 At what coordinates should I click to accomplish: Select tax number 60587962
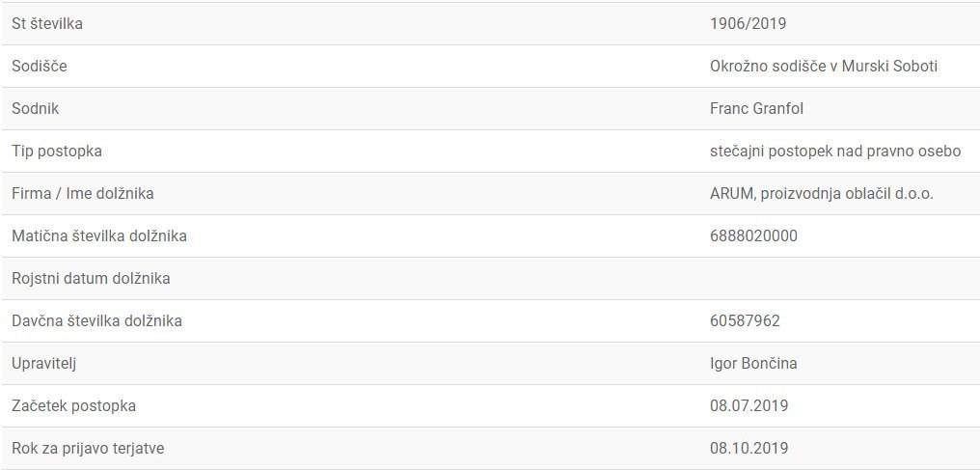point(745,321)
